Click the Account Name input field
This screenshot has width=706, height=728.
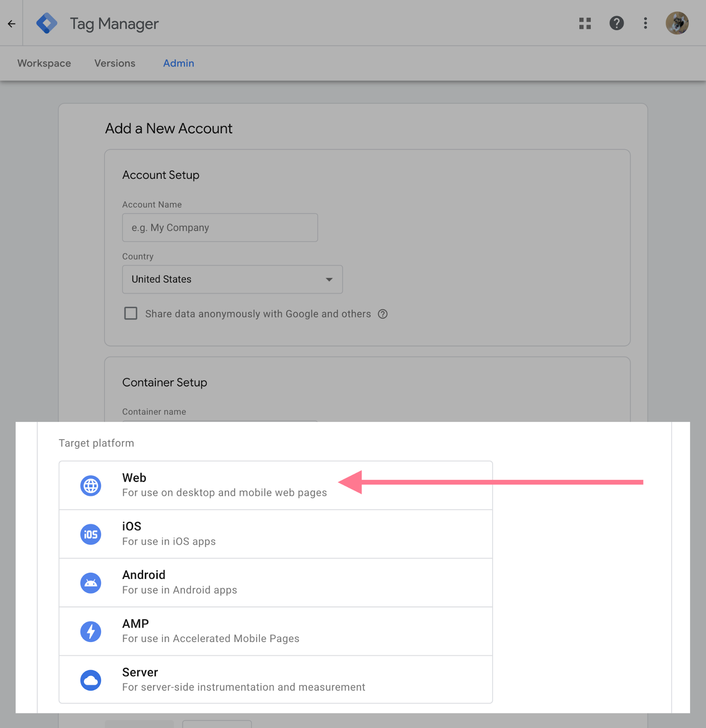tap(220, 227)
